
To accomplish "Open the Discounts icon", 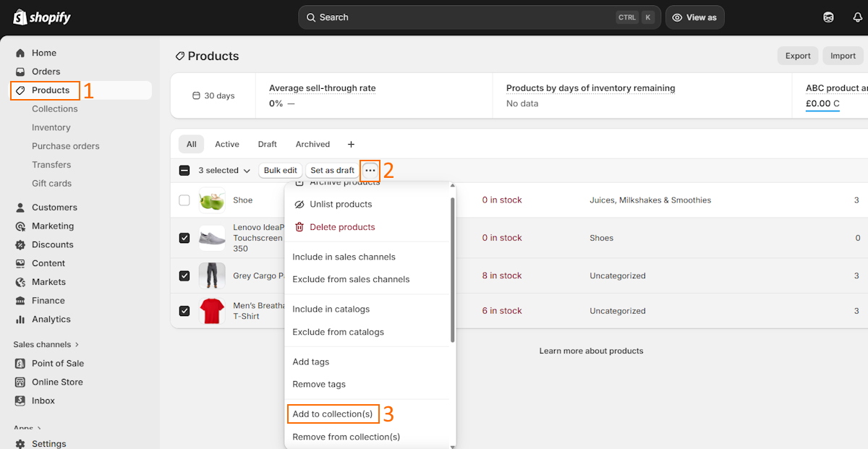I will click(21, 244).
